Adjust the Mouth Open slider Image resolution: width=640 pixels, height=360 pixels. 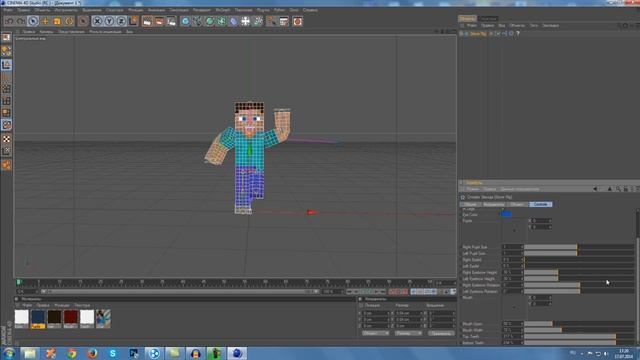579,324
